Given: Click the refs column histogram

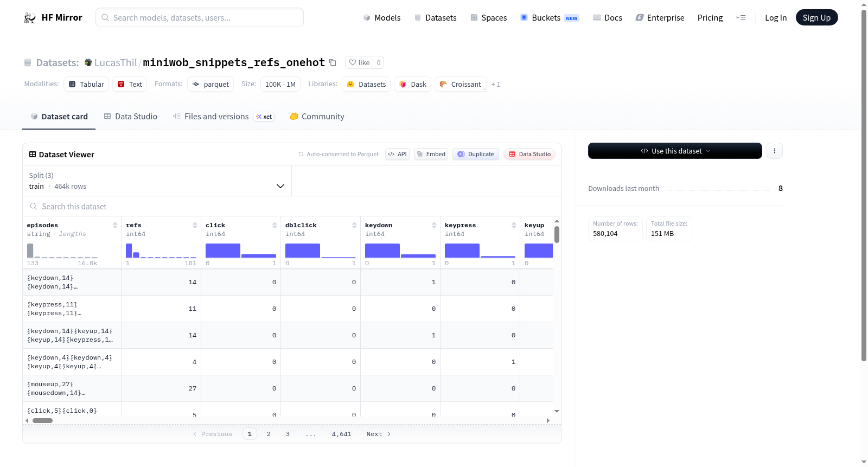Looking at the screenshot, I should (x=161, y=251).
